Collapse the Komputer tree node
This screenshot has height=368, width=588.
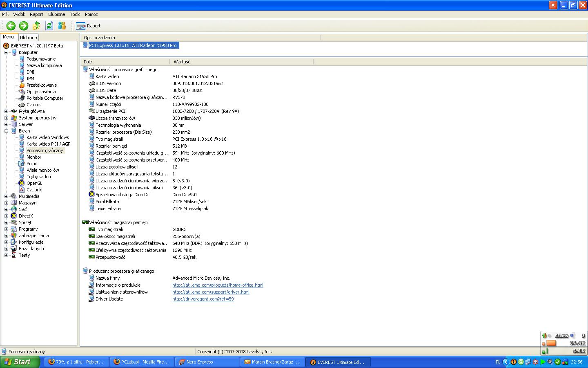pos(6,52)
